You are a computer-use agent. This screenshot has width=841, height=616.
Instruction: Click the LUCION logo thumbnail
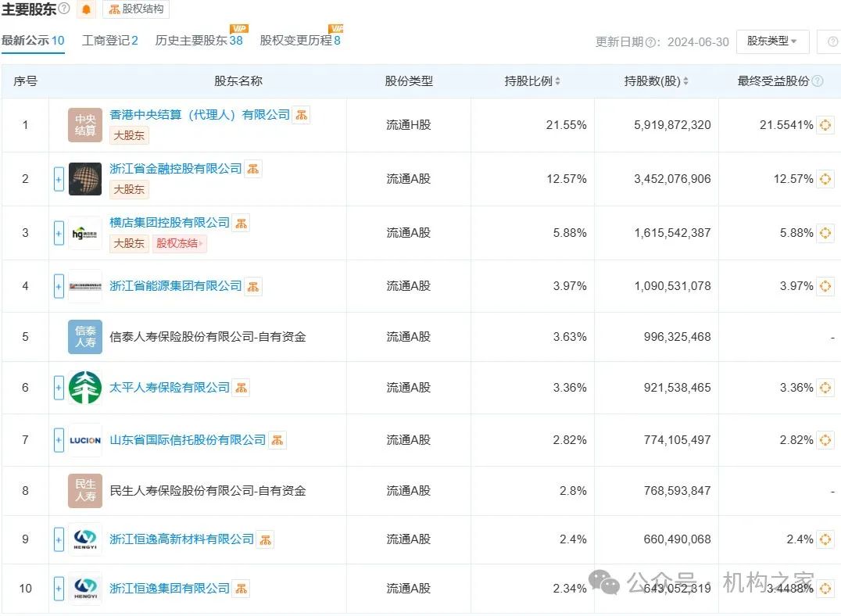coord(84,440)
